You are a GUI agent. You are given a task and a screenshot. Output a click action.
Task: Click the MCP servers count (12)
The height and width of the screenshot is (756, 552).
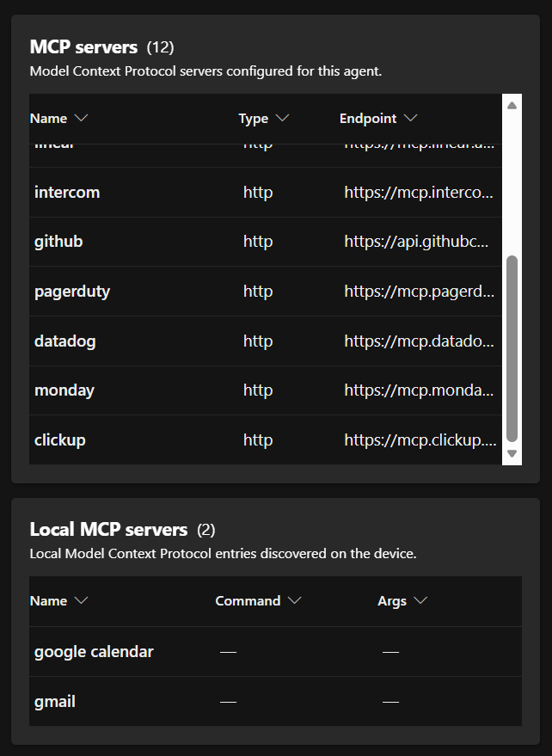pyautogui.click(x=160, y=47)
